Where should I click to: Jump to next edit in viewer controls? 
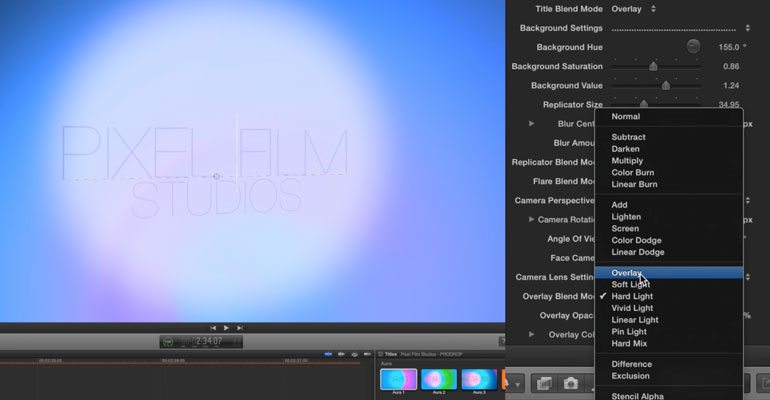[x=240, y=328]
